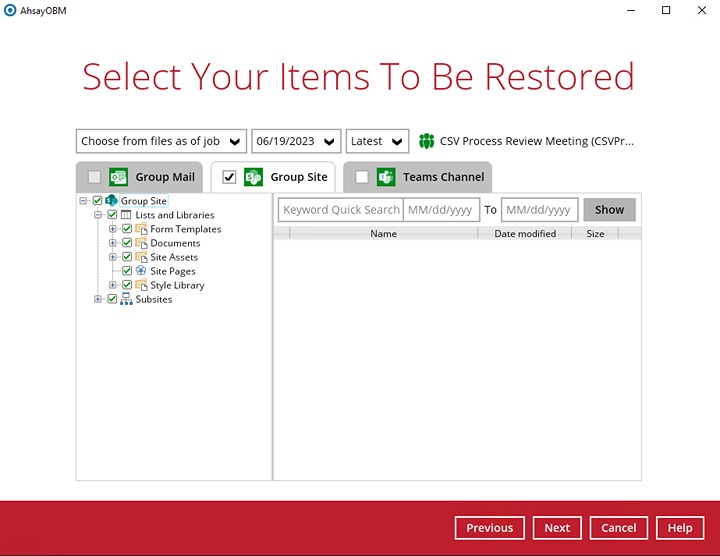Switch to the Group Mail tab
Screen dimensions: 720x556
pyautogui.click(x=165, y=177)
